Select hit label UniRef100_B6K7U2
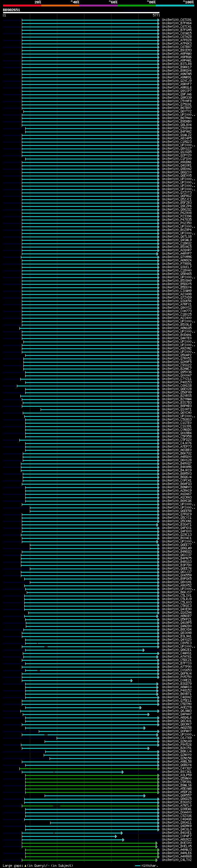 click(177, 454)
